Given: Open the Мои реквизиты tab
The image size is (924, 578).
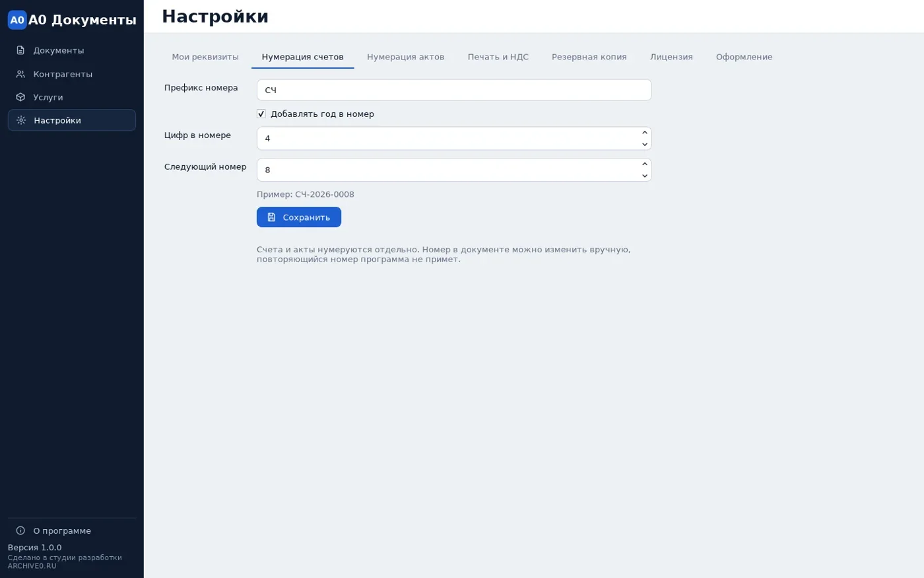Looking at the screenshot, I should point(205,57).
